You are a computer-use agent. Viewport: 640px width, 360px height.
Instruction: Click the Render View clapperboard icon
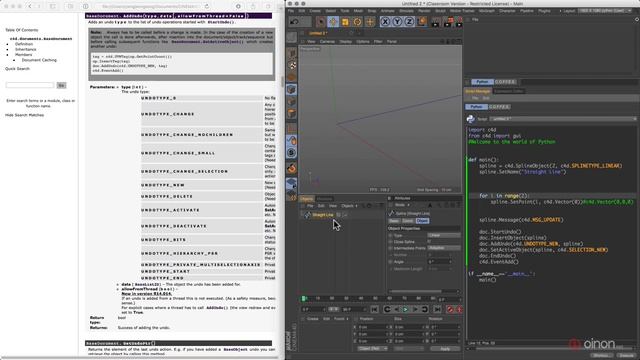coord(436,21)
